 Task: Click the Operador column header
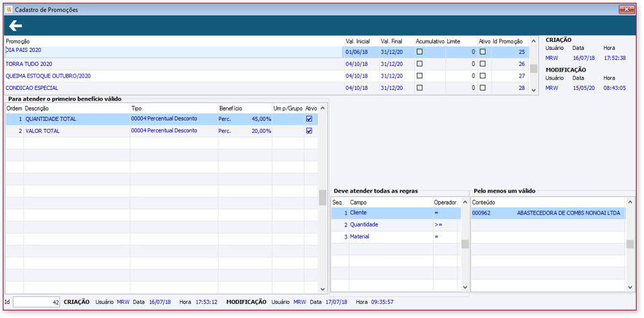pos(445,203)
